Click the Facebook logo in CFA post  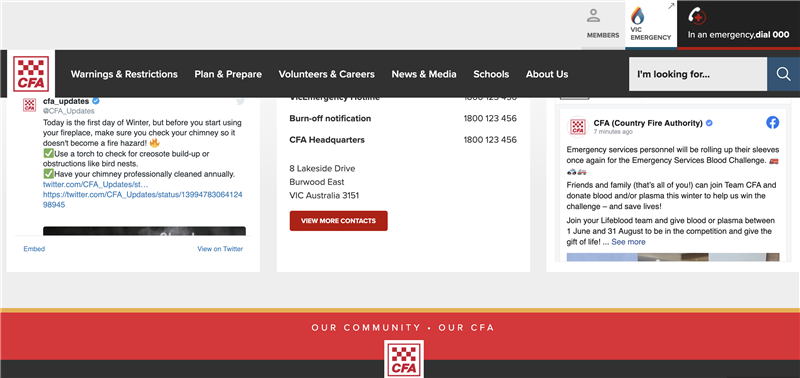[772, 122]
